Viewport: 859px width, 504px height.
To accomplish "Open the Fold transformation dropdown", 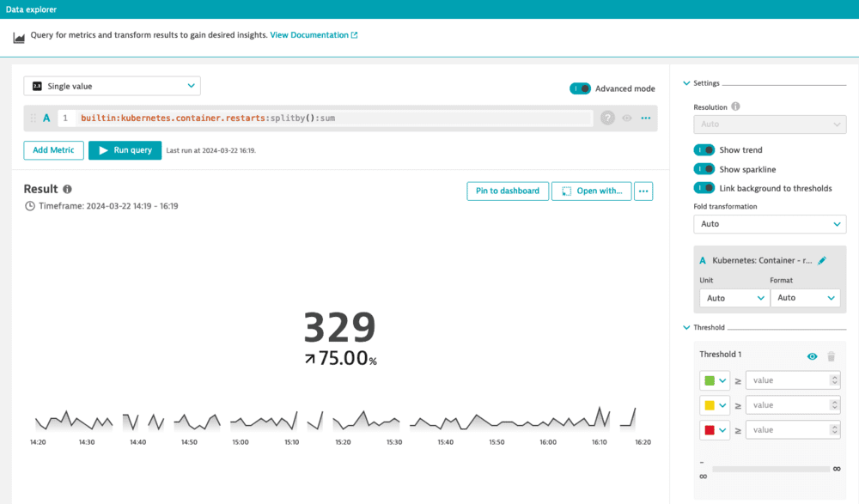I will (769, 223).
